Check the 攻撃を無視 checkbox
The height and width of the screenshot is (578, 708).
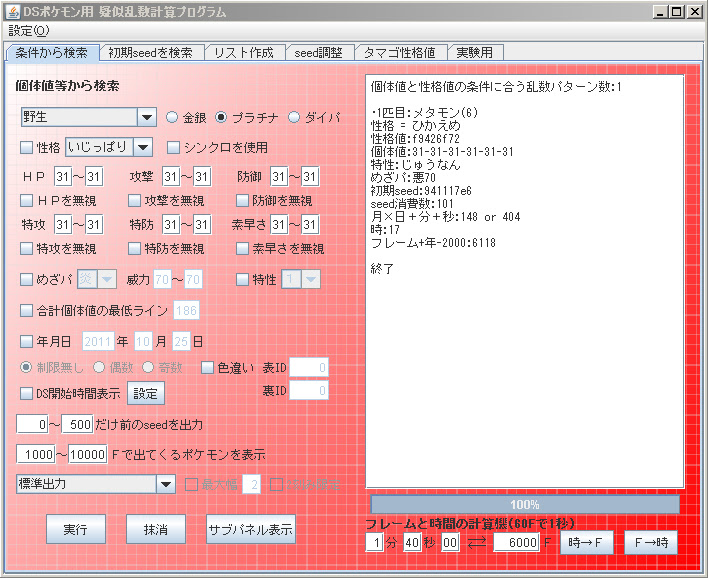coord(135,200)
